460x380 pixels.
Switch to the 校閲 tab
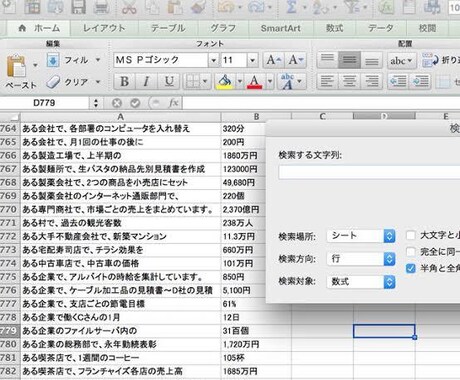tap(427, 28)
